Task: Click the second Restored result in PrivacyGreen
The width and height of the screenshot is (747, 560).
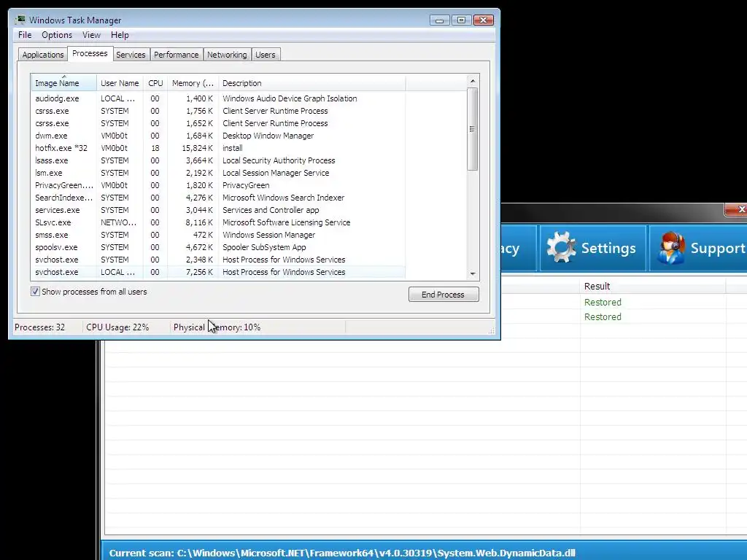Action: click(x=603, y=317)
